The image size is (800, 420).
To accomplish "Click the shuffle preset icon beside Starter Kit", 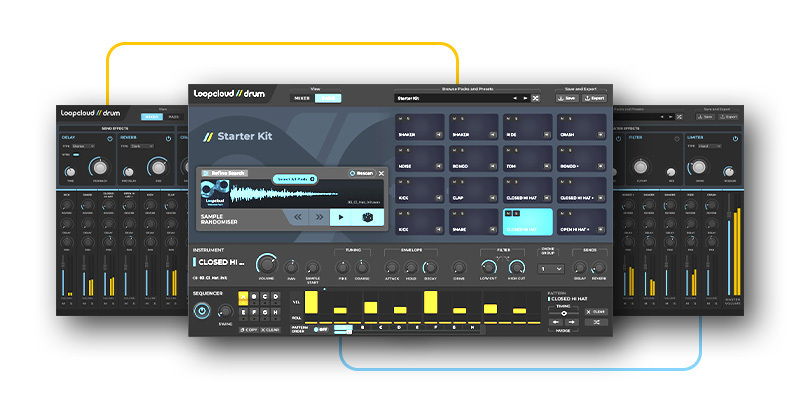I will point(536,98).
